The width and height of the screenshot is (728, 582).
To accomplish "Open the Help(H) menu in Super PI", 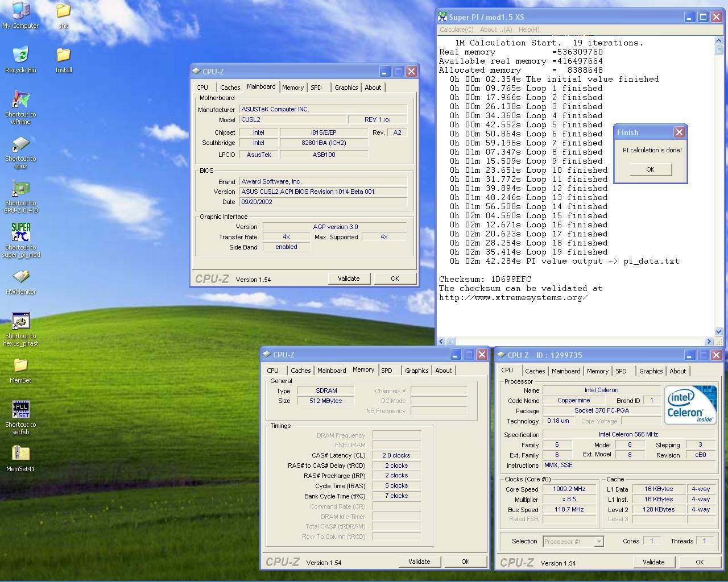I will [528, 30].
